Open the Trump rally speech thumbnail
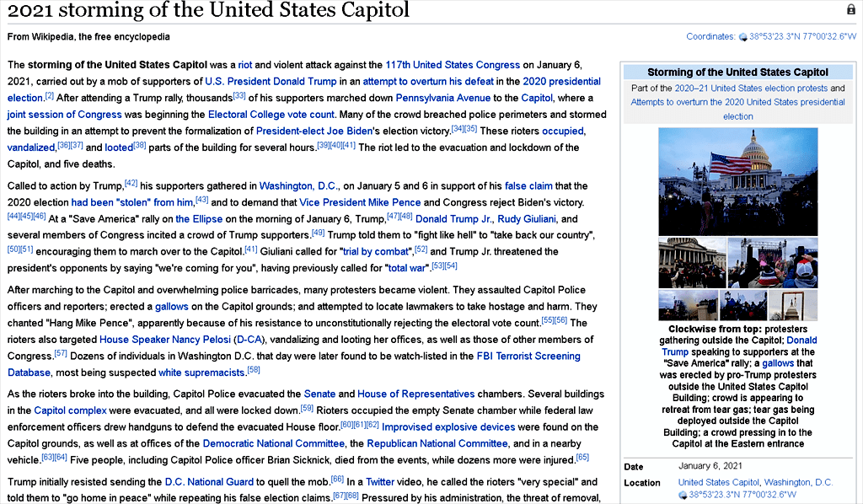 772,263
